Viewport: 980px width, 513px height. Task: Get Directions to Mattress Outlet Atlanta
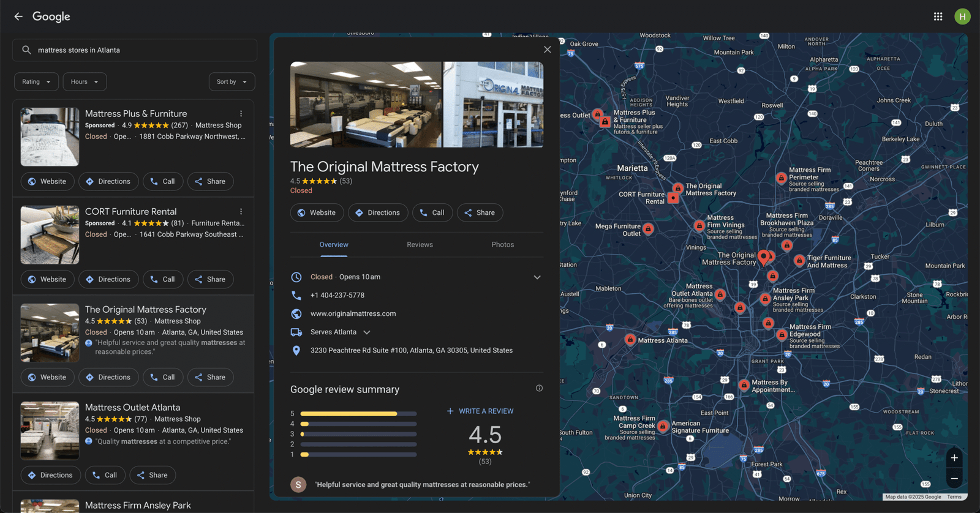pos(51,476)
